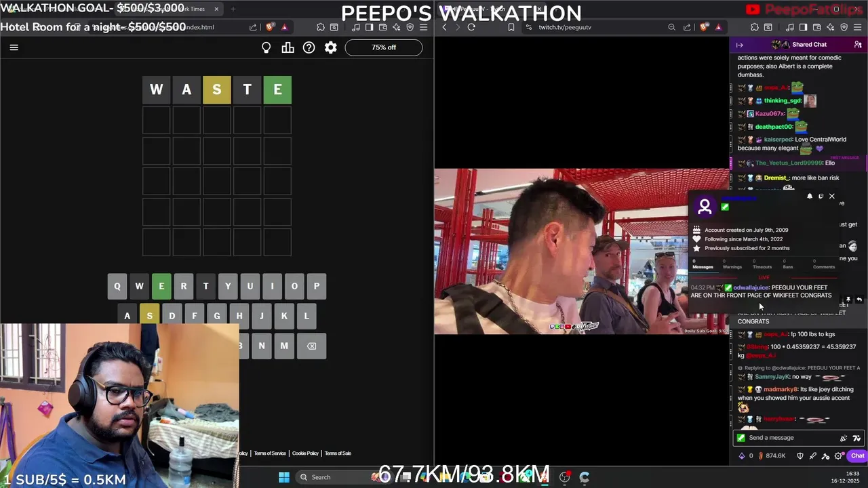Open Wordle hints lightbulb icon
Image resolution: width=868 pixels, height=488 pixels.
coord(267,47)
